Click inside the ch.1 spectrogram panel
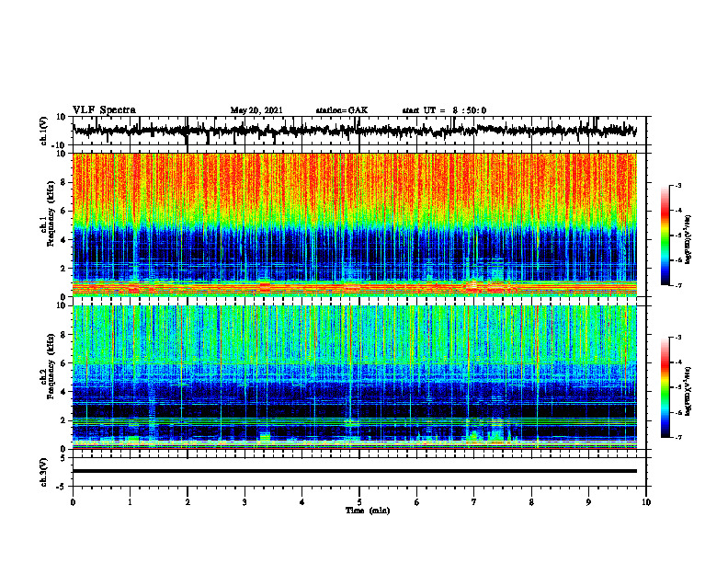The width and height of the screenshot is (728, 563). pos(355,224)
